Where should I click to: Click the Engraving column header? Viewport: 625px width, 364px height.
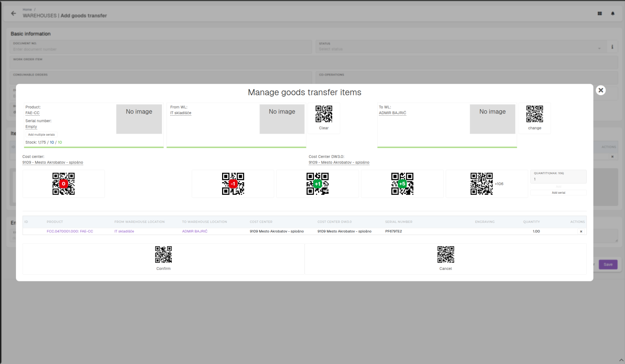[485, 222]
